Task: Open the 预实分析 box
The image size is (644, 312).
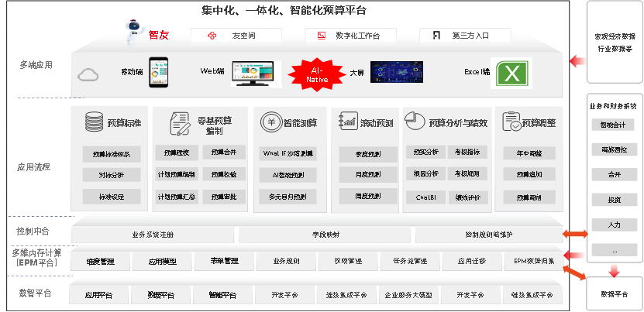Action: 426,152
